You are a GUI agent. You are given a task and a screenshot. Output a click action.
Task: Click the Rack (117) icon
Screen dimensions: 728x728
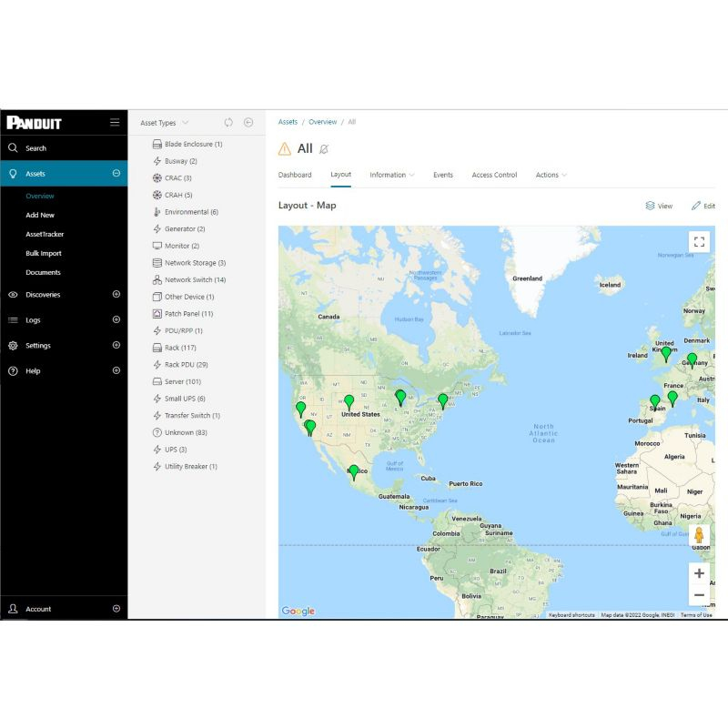[157, 348]
